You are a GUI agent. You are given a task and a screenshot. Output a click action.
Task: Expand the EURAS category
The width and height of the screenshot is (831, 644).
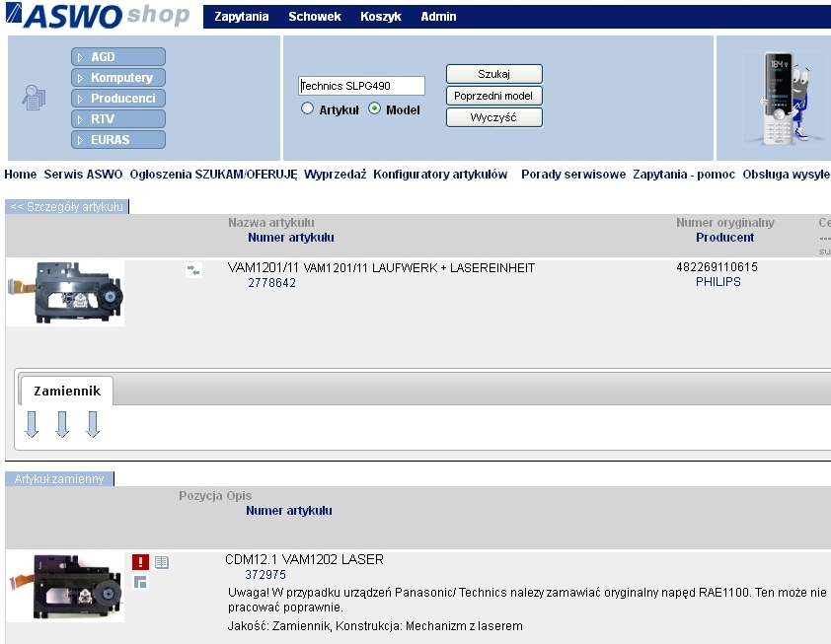tap(118, 140)
